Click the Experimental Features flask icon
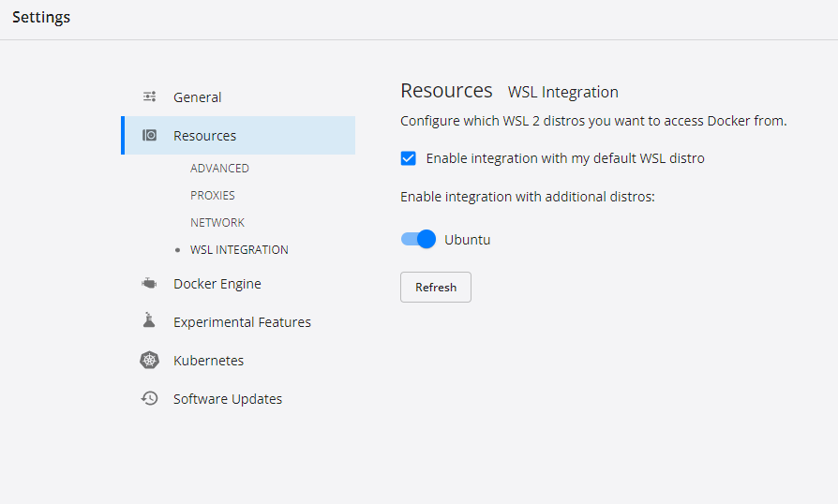The width and height of the screenshot is (838, 504). [x=149, y=319]
